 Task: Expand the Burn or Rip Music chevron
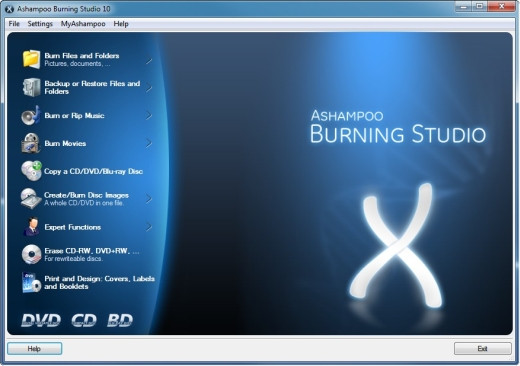point(149,116)
